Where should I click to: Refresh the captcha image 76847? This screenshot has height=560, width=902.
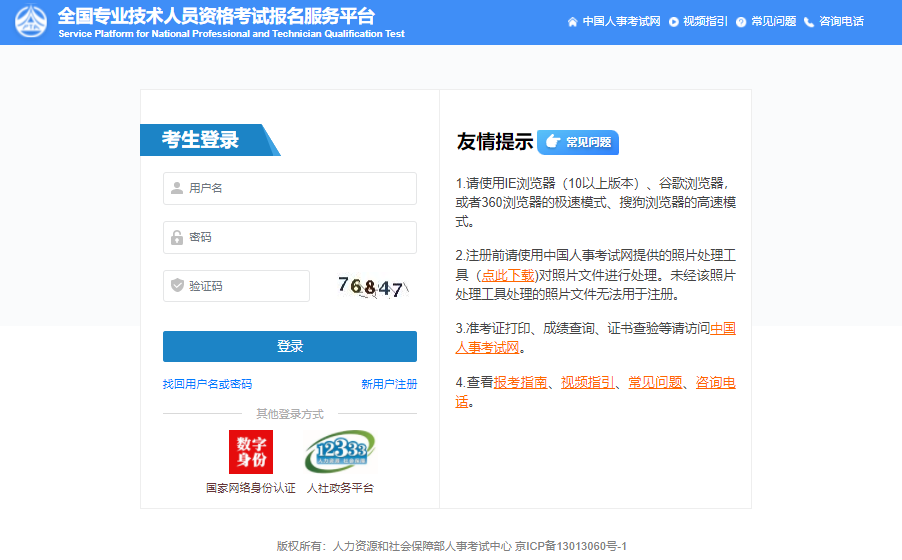click(370, 287)
